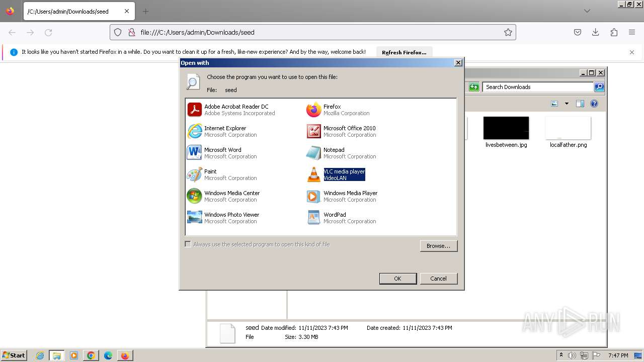
Task: Open the Save to Pocket icon
Action: (x=578, y=32)
